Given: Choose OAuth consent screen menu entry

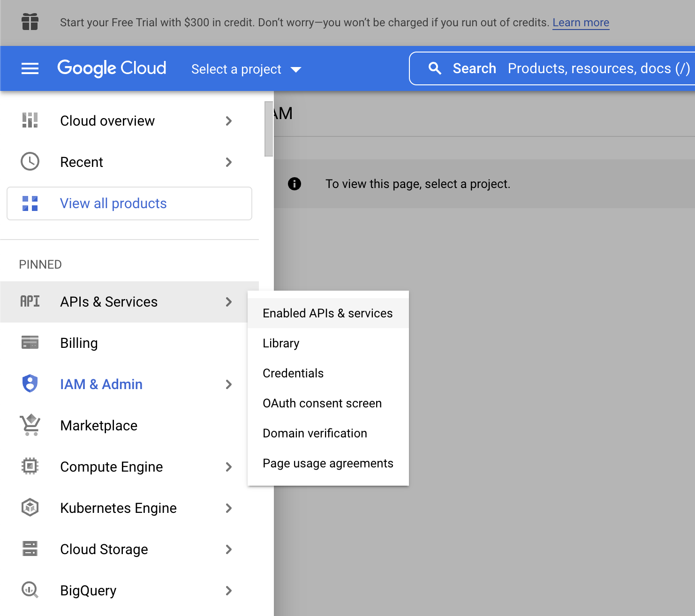Looking at the screenshot, I should [x=322, y=403].
